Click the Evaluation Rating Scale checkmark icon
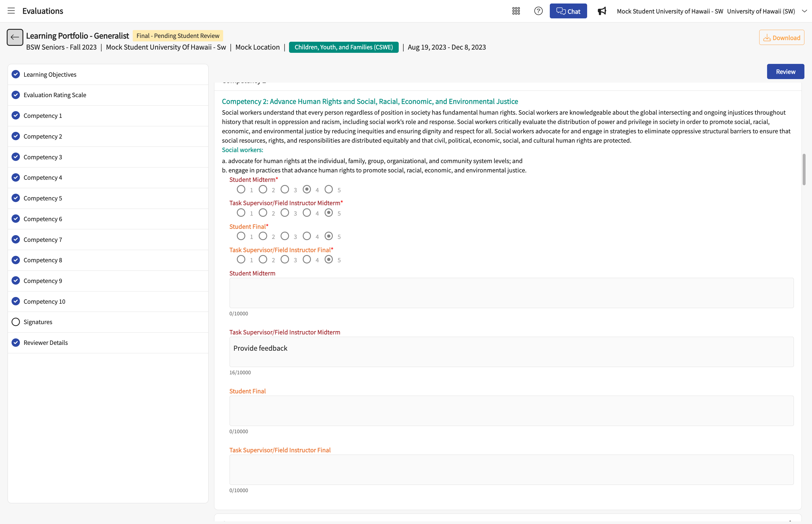This screenshot has height=524, width=812. point(16,95)
